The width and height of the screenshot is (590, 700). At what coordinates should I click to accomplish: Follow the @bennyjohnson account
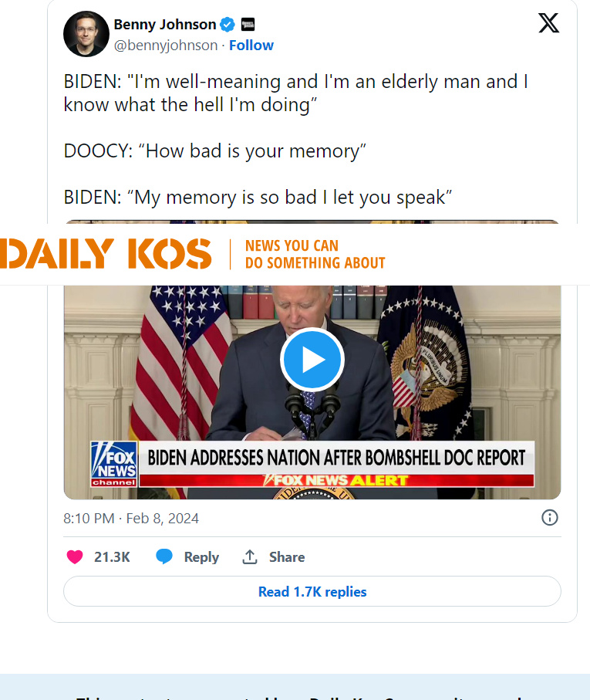pos(251,45)
